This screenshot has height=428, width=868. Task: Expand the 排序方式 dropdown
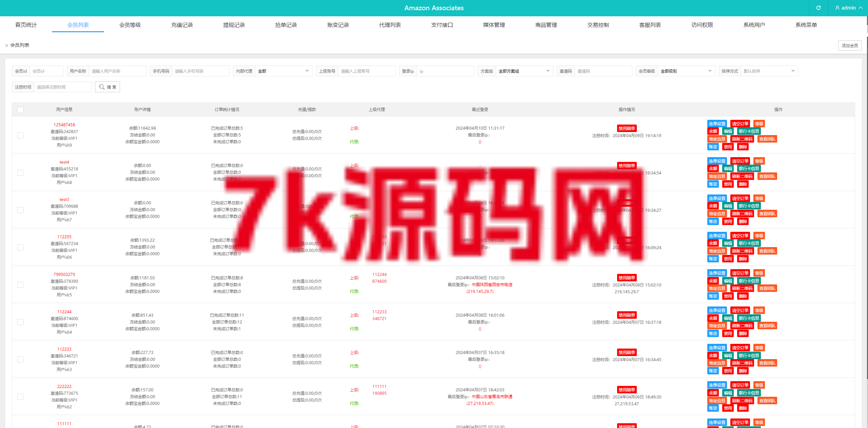(769, 71)
